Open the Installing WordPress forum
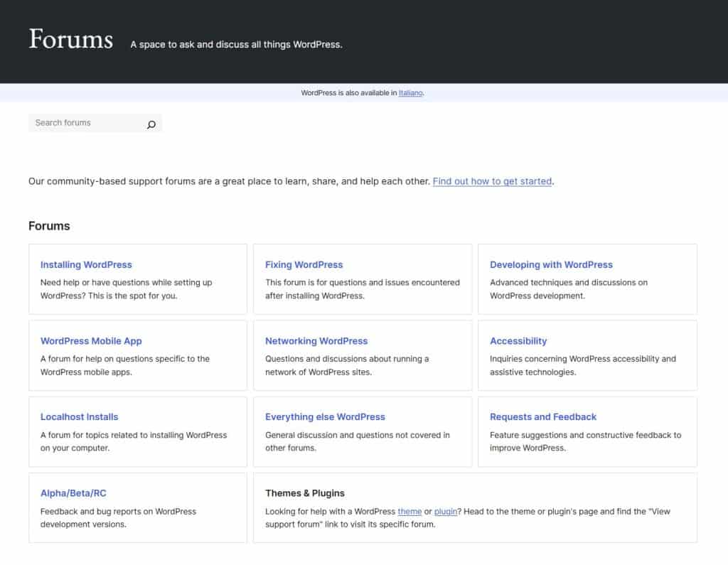Screen dimensions: 728x565 [x=86, y=264]
